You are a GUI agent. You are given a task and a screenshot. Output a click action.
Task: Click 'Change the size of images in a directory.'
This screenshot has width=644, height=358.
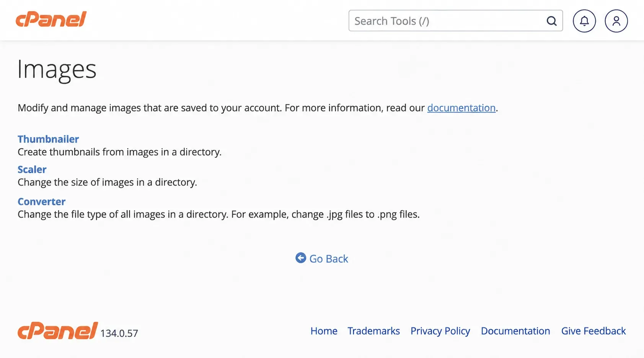pyautogui.click(x=108, y=182)
